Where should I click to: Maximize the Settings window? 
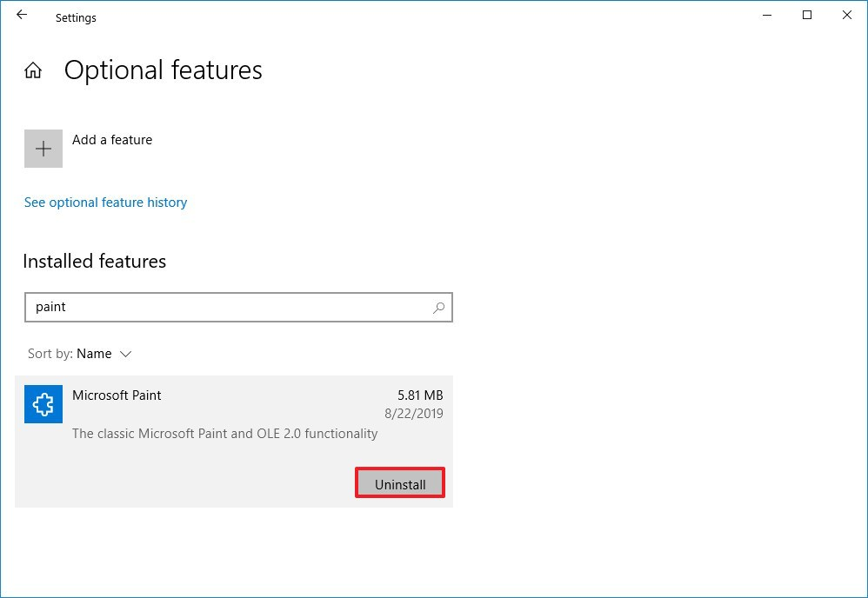click(807, 16)
